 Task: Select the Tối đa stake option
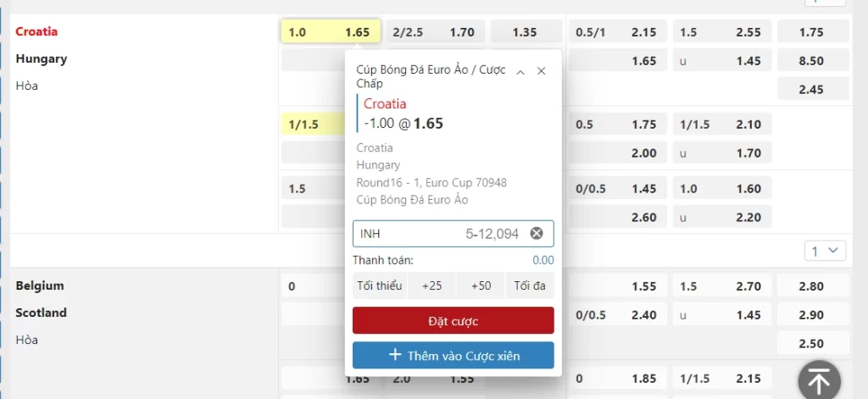coord(530,285)
